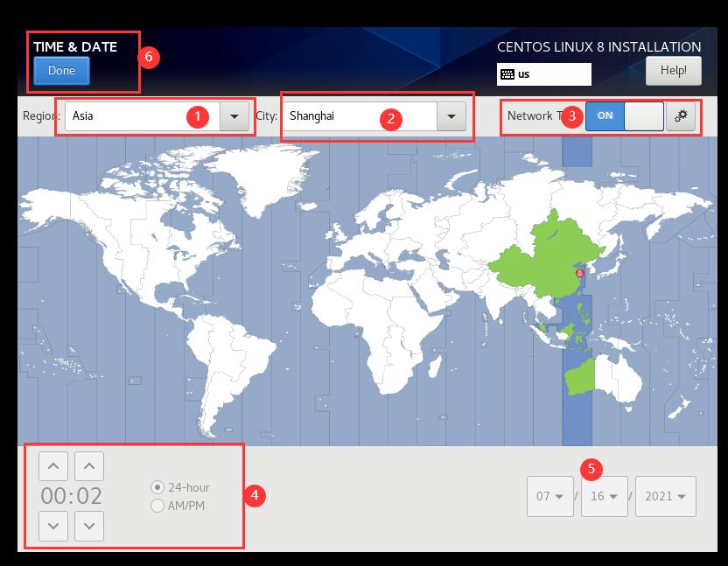Open the month dropdown showing 07
The height and width of the screenshot is (566, 728).
coord(549,496)
